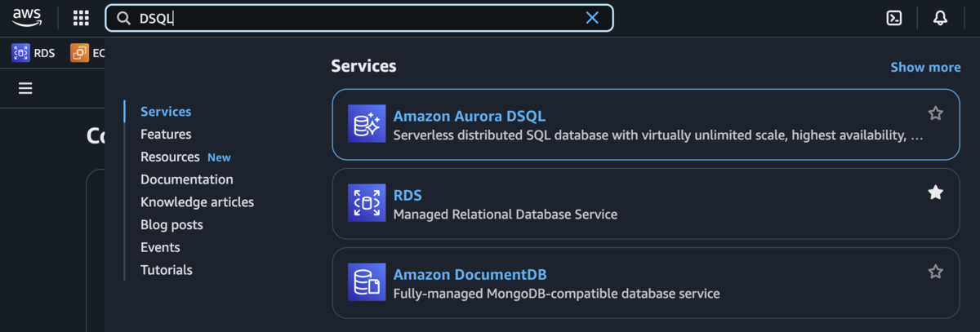The height and width of the screenshot is (332, 980).
Task: Click the RDS label in favorites bar
Action: pyautogui.click(x=44, y=53)
